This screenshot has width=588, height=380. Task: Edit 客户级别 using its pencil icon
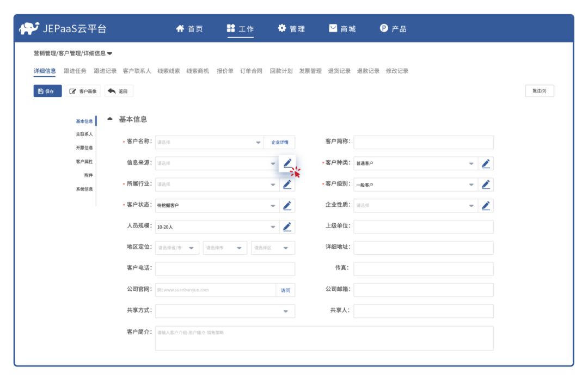487,184
